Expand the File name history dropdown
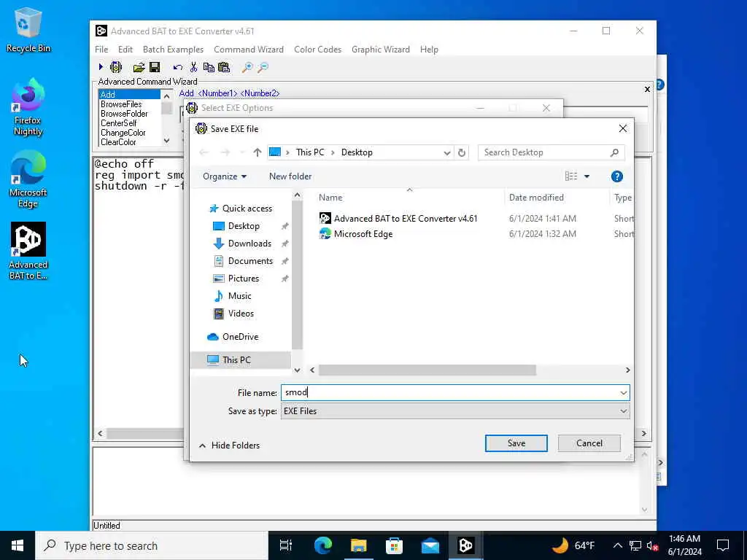The width and height of the screenshot is (747, 560). [x=623, y=393]
